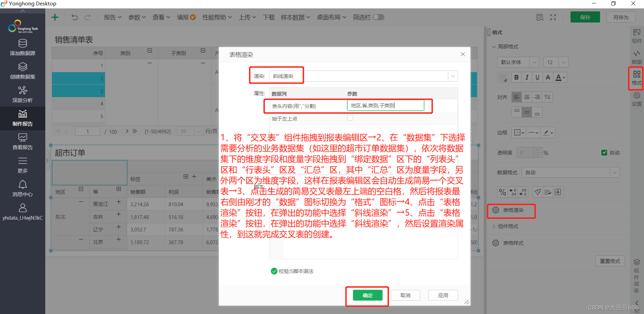Save report with 保存 button
644x314 pixels.
tap(585, 17)
